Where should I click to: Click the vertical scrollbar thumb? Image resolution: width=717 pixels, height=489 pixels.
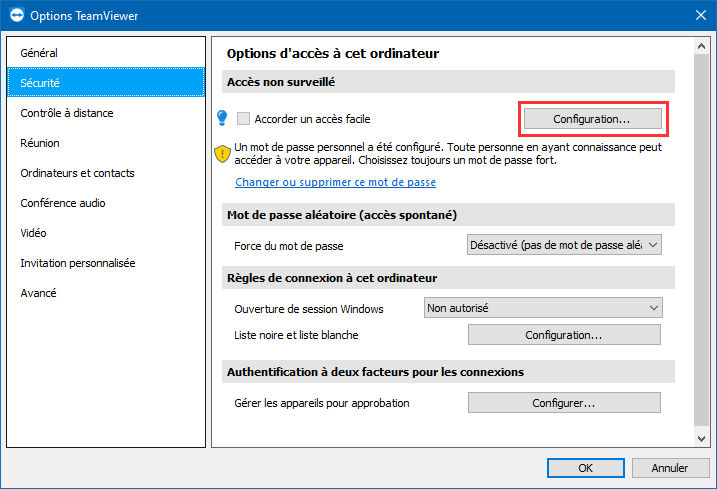[x=701, y=240]
